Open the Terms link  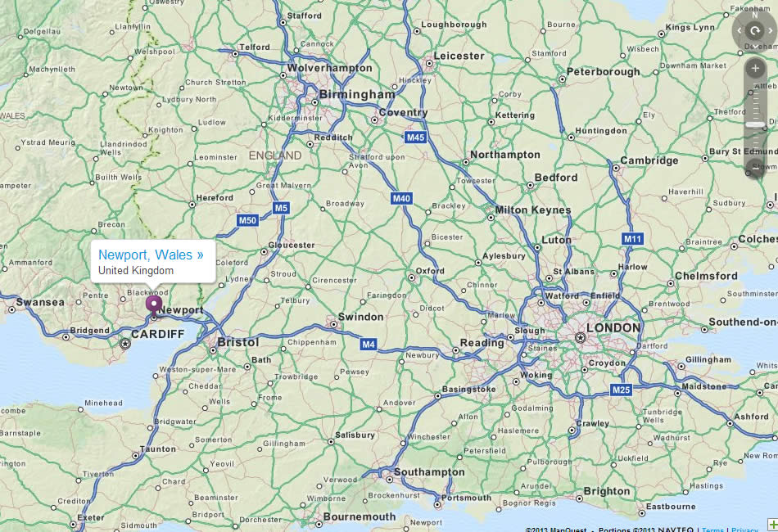coord(712,529)
